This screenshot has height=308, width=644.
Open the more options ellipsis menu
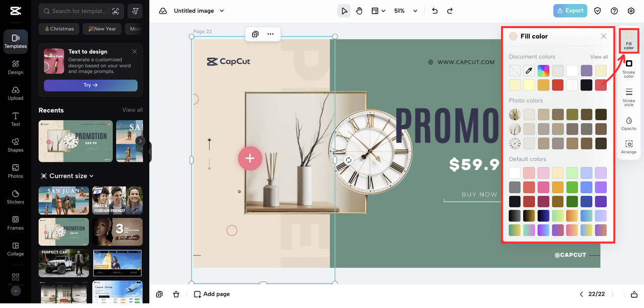pos(271,34)
